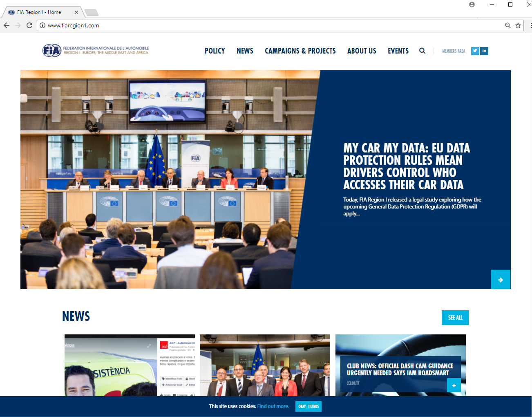View site information icon in address bar
This screenshot has width=532, height=417.
[42, 25]
